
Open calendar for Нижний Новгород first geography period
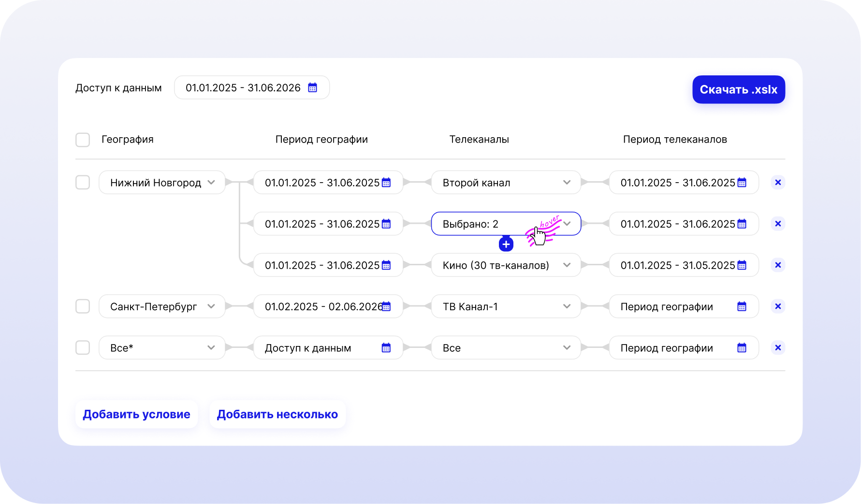[385, 182]
